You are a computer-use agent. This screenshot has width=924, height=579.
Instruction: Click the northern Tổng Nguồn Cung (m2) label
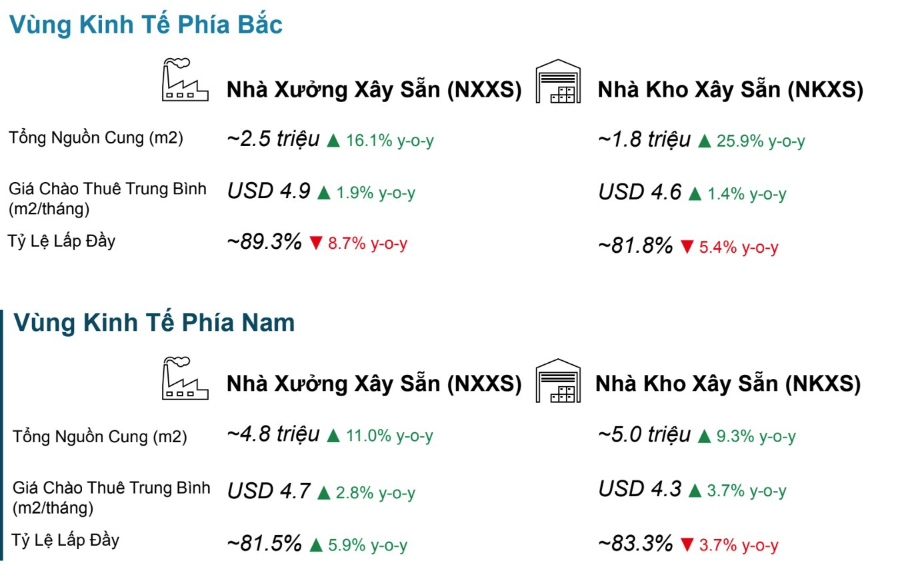click(x=96, y=138)
